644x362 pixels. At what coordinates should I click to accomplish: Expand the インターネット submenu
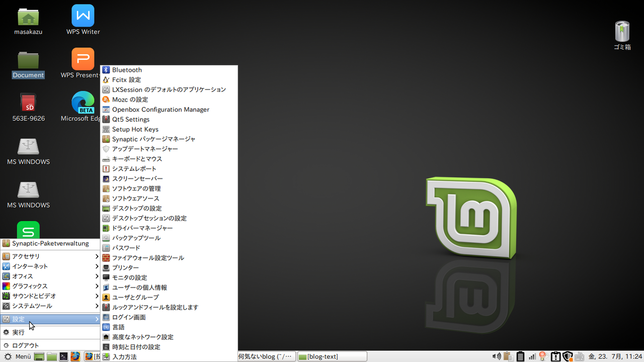(x=50, y=266)
